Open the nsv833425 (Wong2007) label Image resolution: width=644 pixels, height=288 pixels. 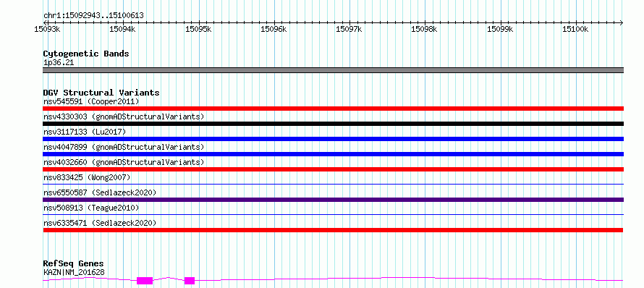pyautogui.click(x=87, y=177)
